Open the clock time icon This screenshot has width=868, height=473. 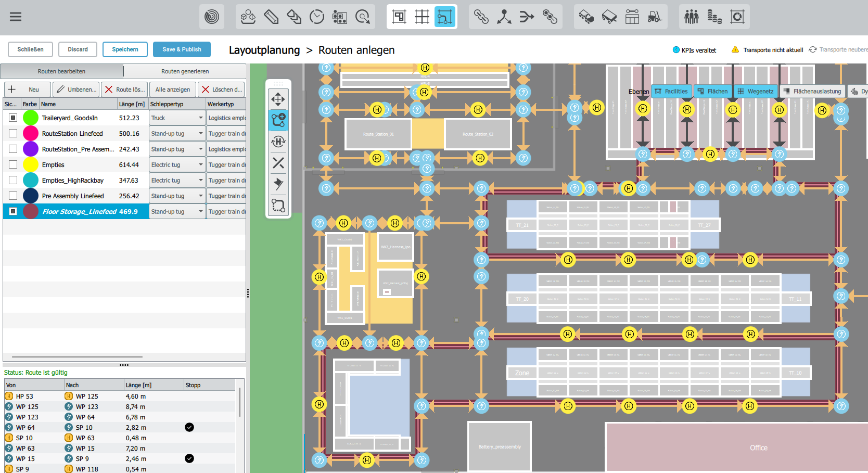coord(317,17)
